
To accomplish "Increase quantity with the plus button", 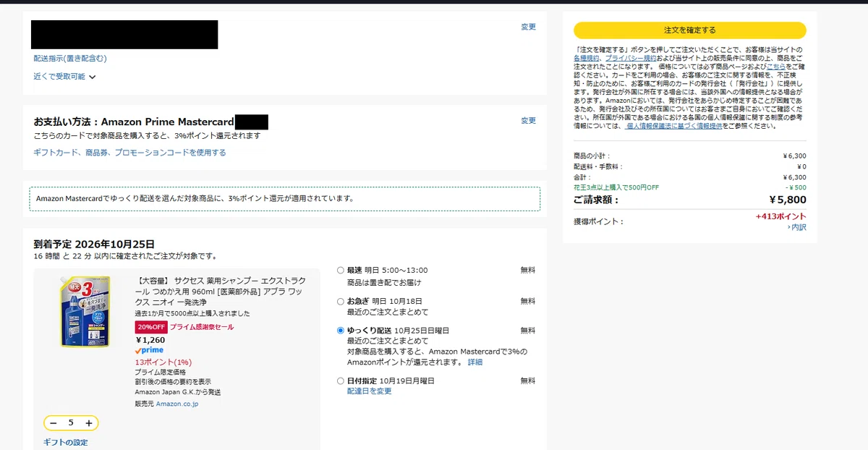I will pyautogui.click(x=89, y=423).
